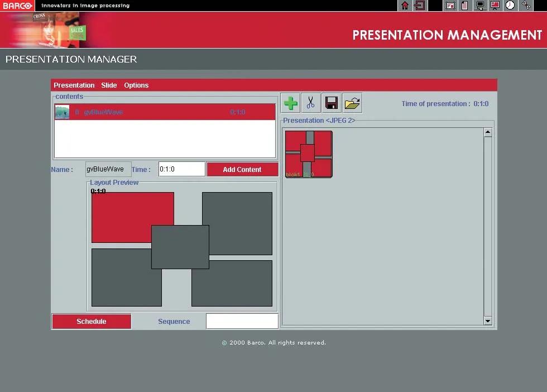Click the empty Sequence input field
Image resolution: width=547 pixels, height=392 pixels.
tap(242, 322)
